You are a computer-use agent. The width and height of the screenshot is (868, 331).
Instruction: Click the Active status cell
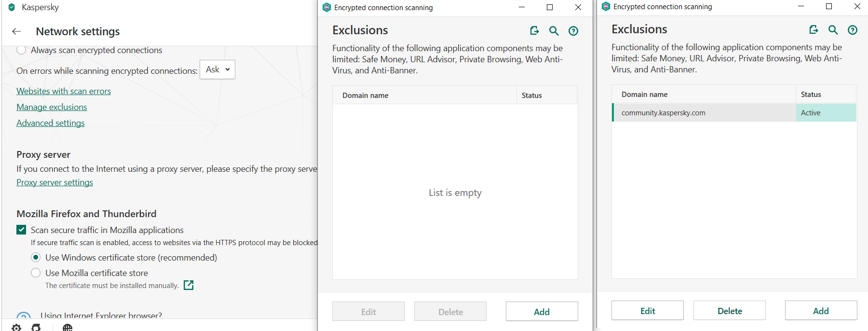(x=826, y=112)
